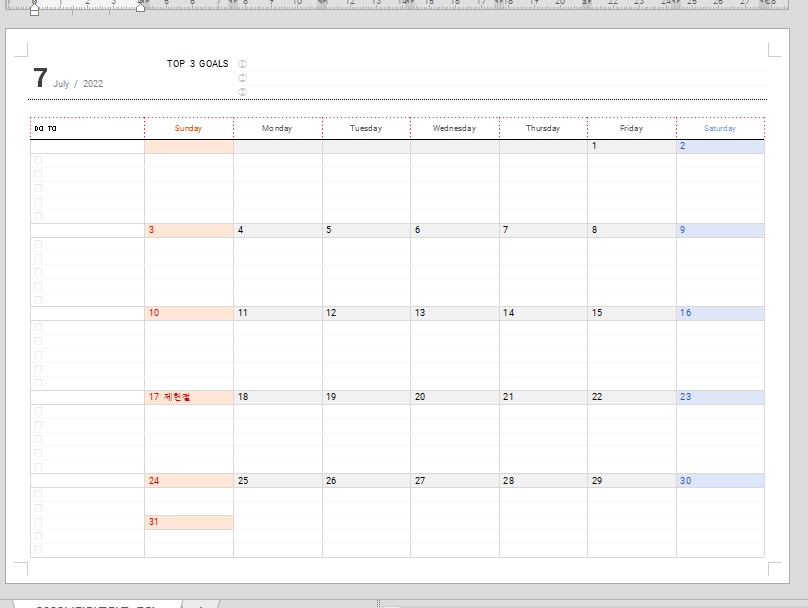Screen dimensions: 808x608
Task: Click the Wednesday column header
Action: 454,128
